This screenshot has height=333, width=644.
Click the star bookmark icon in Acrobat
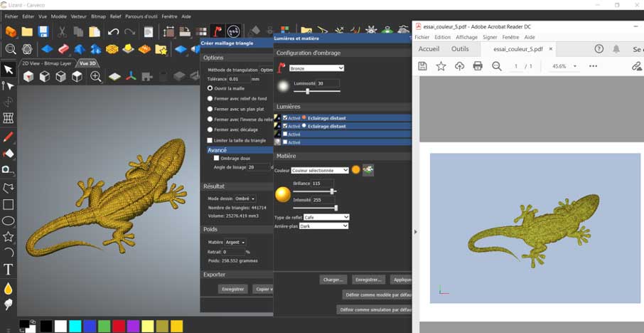click(441, 66)
